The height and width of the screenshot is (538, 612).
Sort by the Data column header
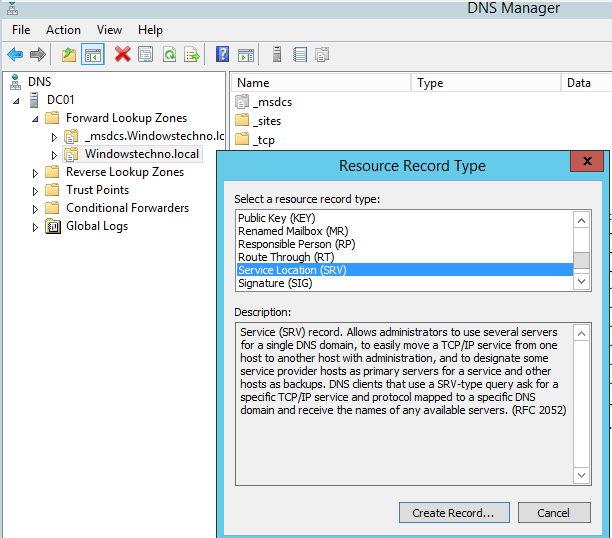tap(586, 83)
